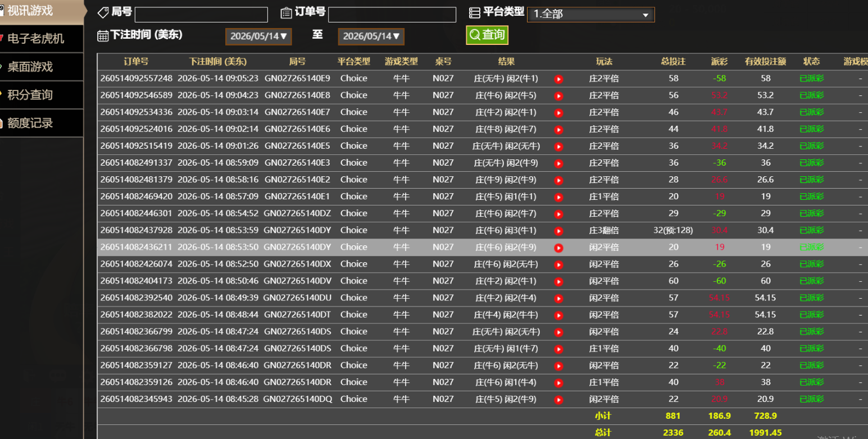Image resolution: width=868 pixels, height=439 pixels.
Task: Play video for order 260514082359126
Action: [558, 383]
